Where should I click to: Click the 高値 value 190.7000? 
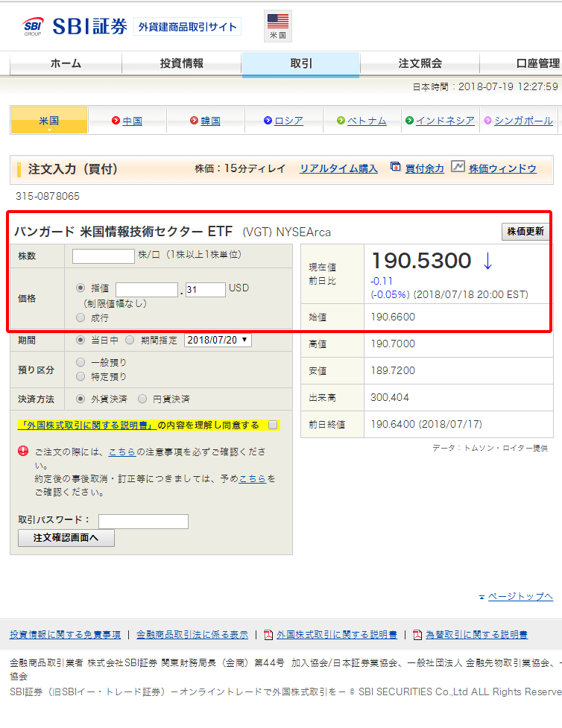pyautogui.click(x=393, y=344)
